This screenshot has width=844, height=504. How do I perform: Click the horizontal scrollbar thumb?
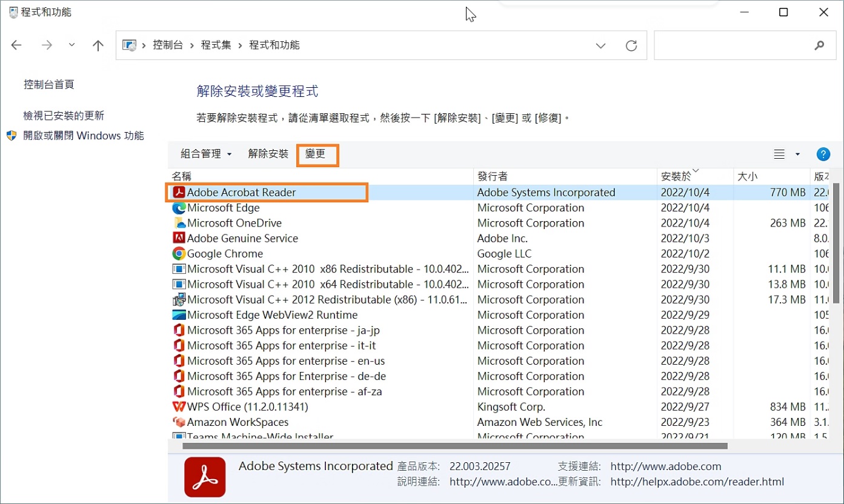pos(454,446)
